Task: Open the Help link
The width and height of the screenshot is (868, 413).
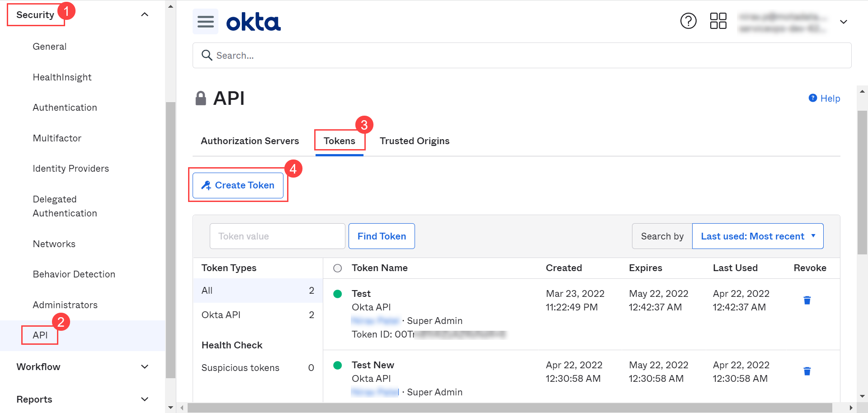Action: click(830, 98)
